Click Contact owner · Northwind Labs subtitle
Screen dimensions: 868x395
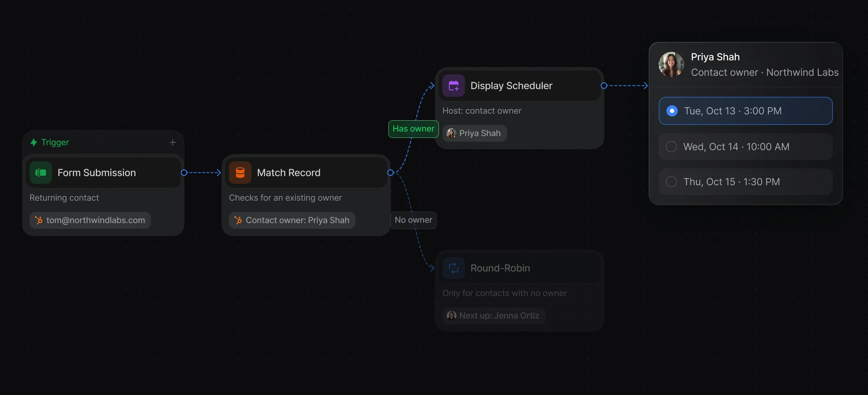click(765, 72)
